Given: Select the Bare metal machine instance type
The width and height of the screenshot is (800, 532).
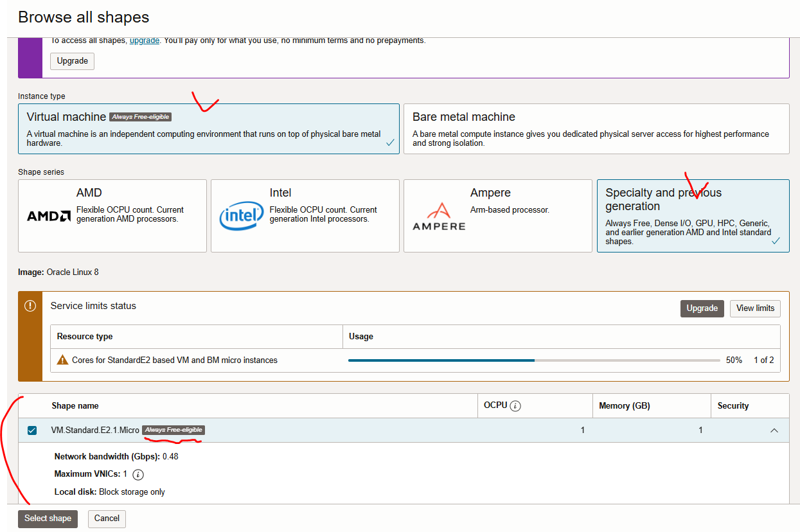Looking at the screenshot, I should [x=596, y=129].
